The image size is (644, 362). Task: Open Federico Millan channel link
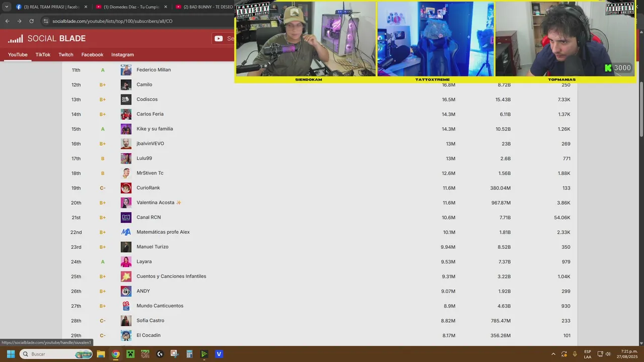point(153,70)
